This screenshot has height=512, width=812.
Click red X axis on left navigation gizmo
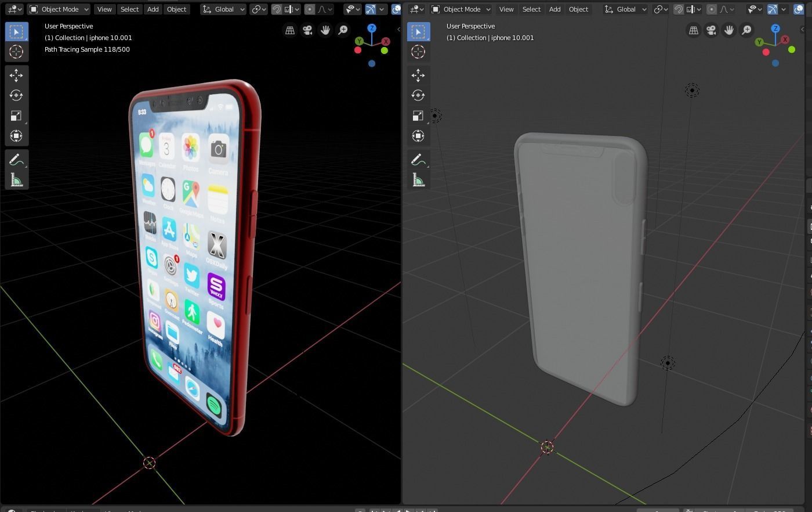(x=386, y=41)
